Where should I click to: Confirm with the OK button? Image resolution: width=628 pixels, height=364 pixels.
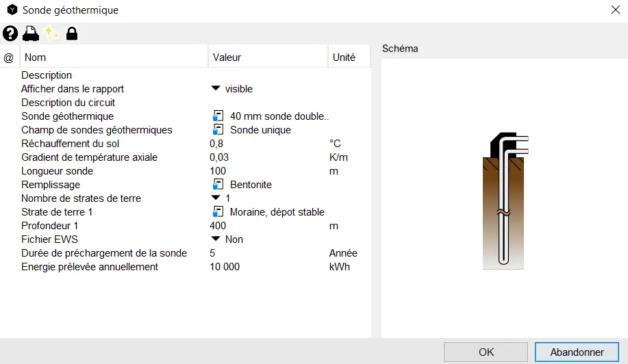click(486, 352)
